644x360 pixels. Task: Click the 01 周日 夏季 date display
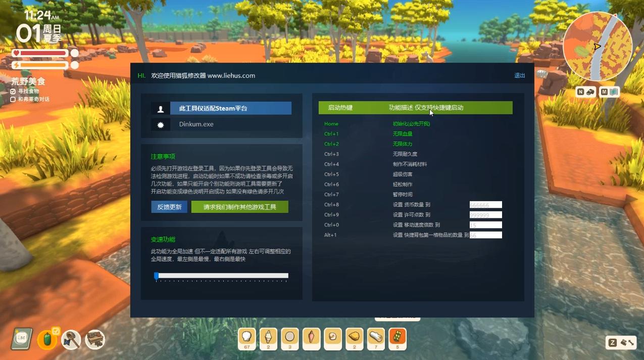[39, 33]
